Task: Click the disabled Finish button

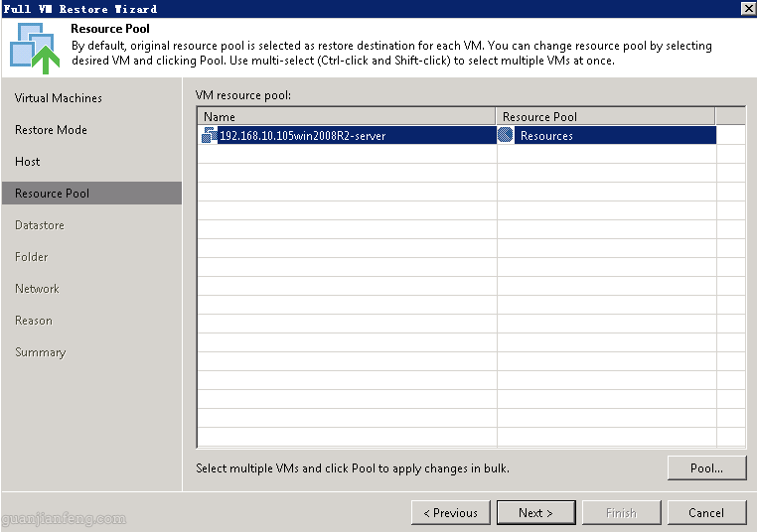Action: point(621,513)
